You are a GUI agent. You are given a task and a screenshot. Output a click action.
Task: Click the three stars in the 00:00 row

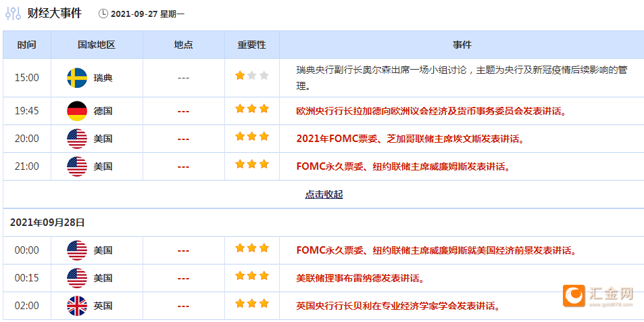point(252,248)
